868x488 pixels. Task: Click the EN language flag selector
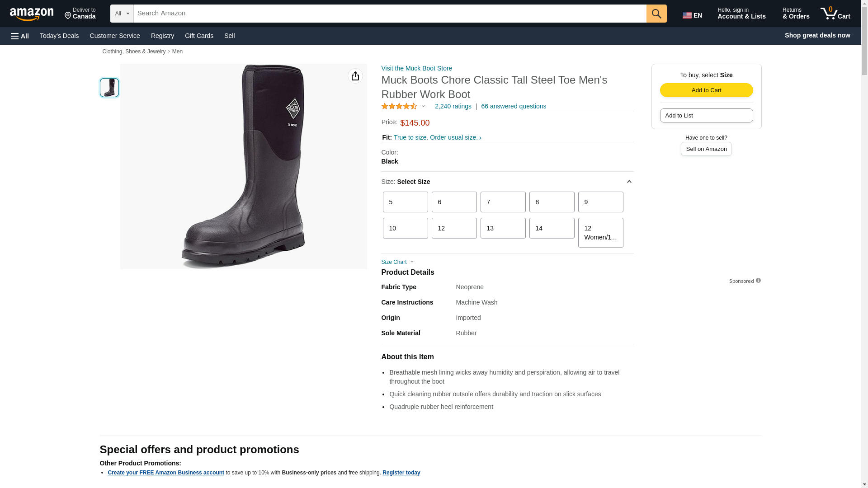692,15
